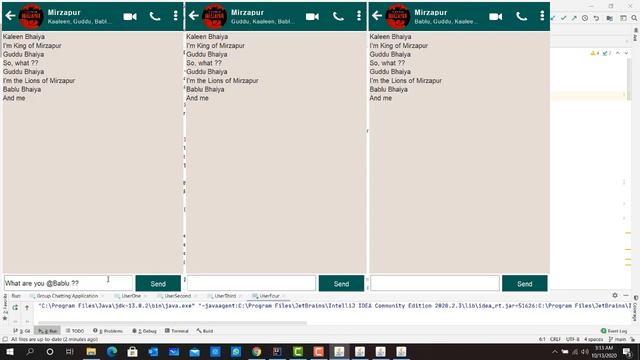Click the 'main' git branch widget
This screenshot has height=360, width=640.
coord(618,339)
